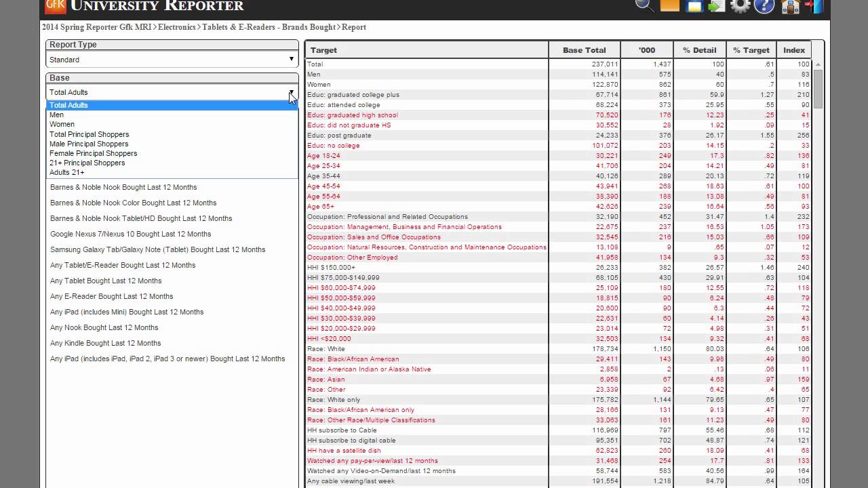The image size is (868, 488).
Task: Click the Age 18-24 row label
Action: (323, 156)
